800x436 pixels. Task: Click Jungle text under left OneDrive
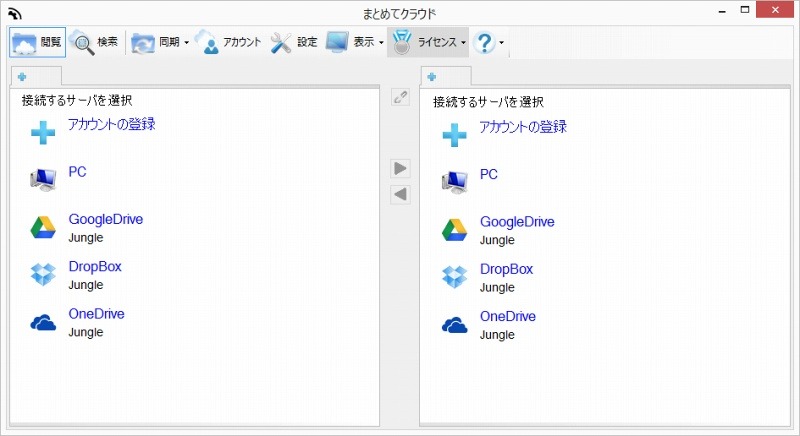point(86,332)
